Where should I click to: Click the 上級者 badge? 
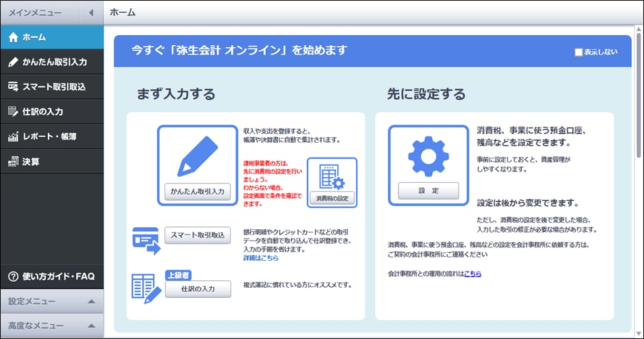pyautogui.click(x=178, y=276)
